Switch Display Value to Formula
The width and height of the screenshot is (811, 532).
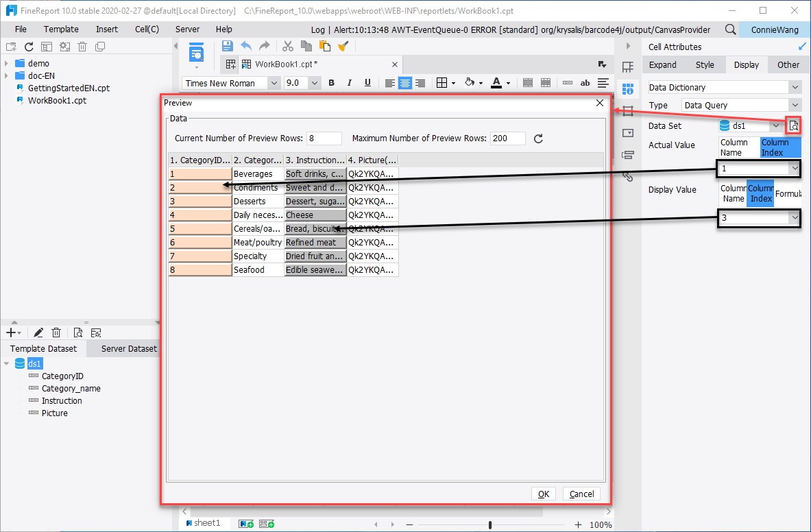788,193
